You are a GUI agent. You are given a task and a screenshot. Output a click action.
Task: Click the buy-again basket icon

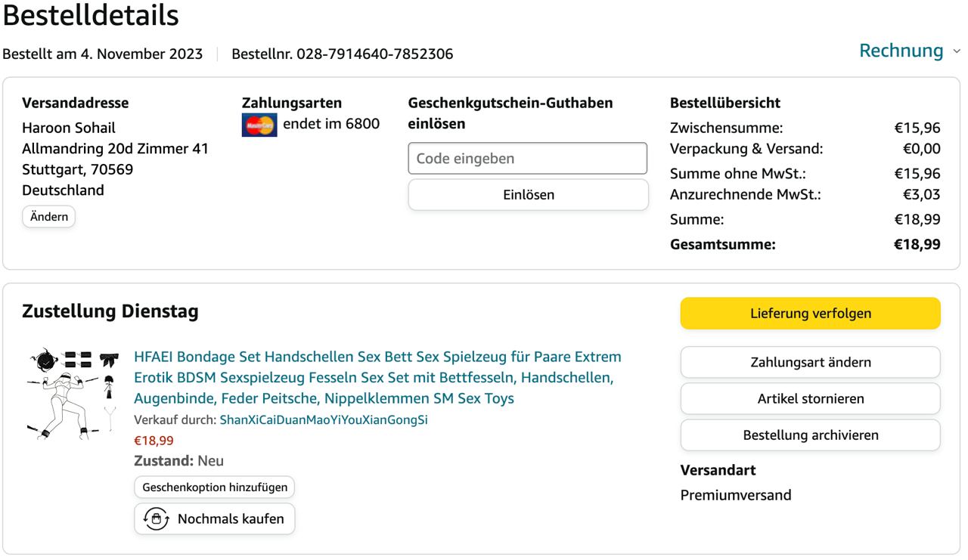pos(157,518)
